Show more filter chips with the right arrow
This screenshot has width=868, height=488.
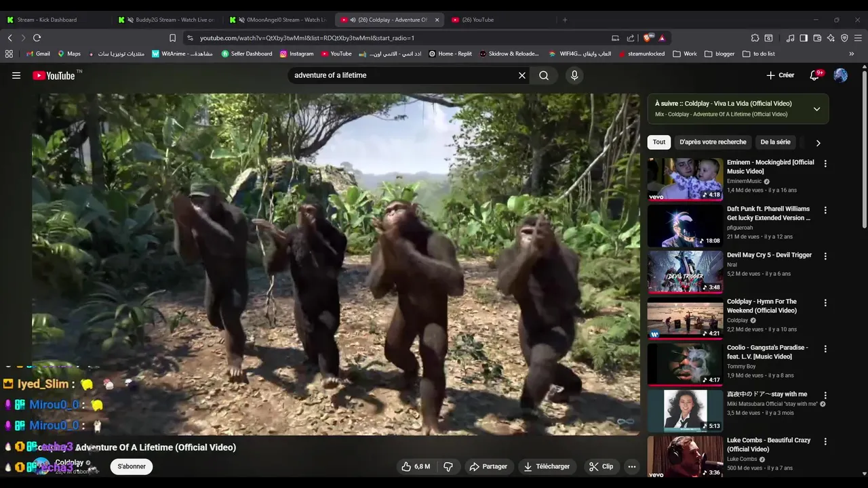[x=818, y=143]
